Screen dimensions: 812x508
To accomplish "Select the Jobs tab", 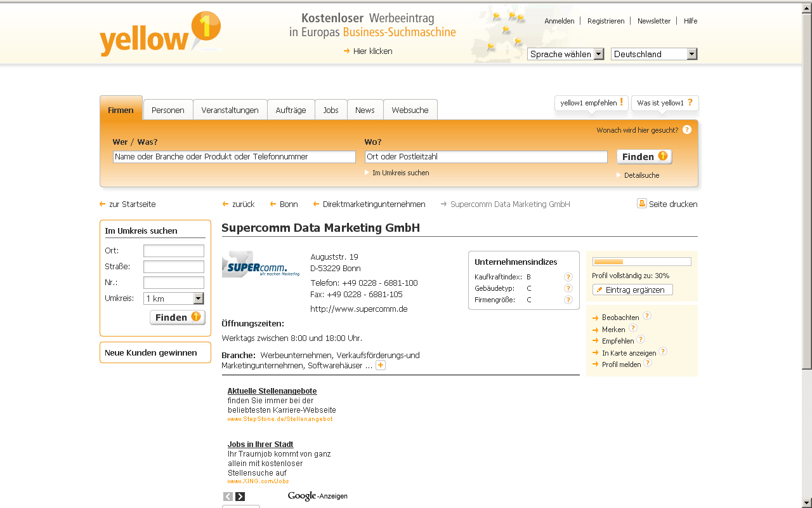I will click(x=331, y=110).
